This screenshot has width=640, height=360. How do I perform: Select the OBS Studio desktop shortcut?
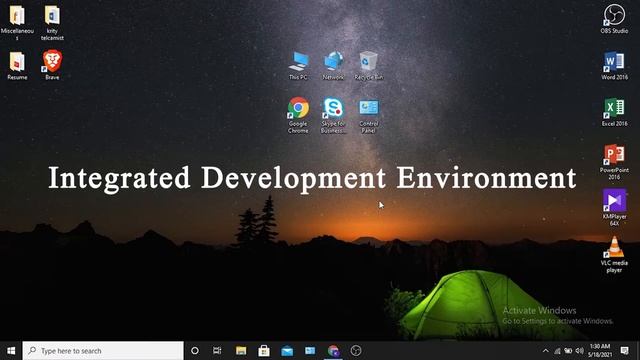[x=614, y=19]
